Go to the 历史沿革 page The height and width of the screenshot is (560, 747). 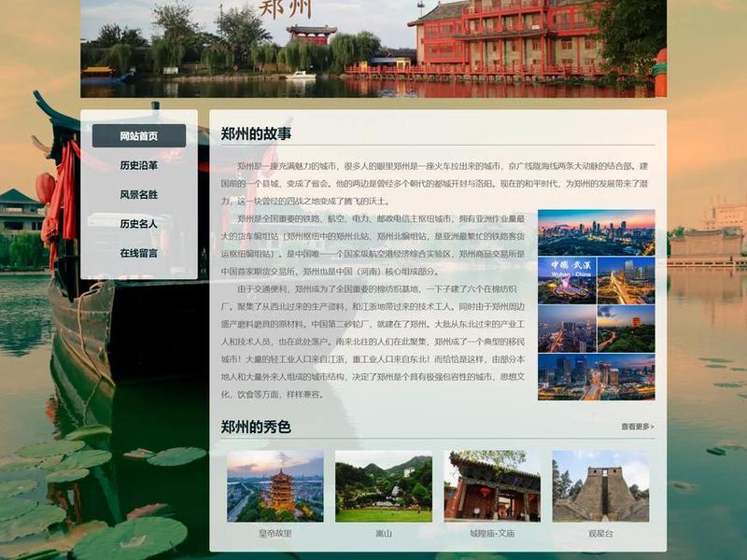pyautogui.click(x=138, y=165)
